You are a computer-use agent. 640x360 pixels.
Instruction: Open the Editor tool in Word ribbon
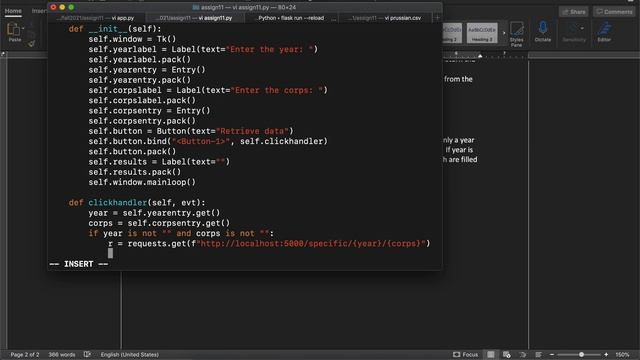(x=604, y=32)
